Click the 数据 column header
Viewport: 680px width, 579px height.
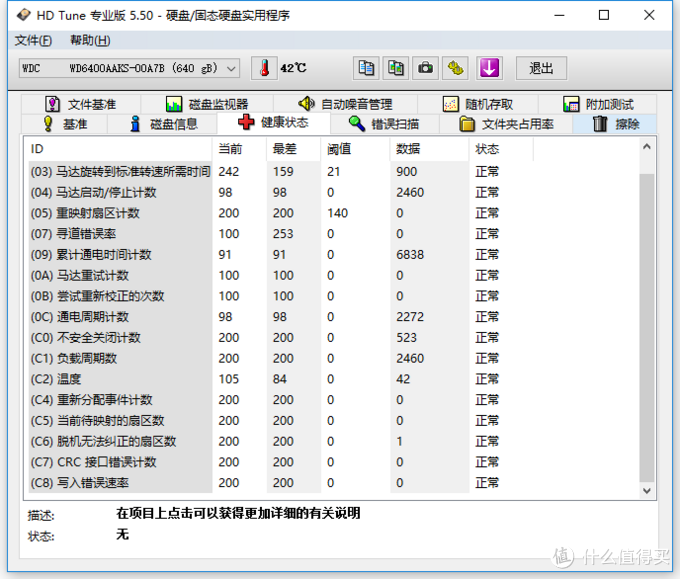coord(408,149)
